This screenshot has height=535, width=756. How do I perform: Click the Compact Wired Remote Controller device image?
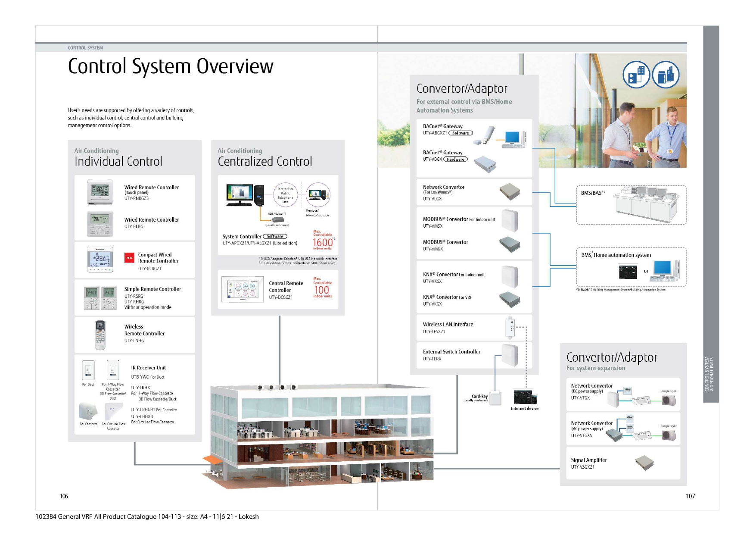[x=100, y=259]
